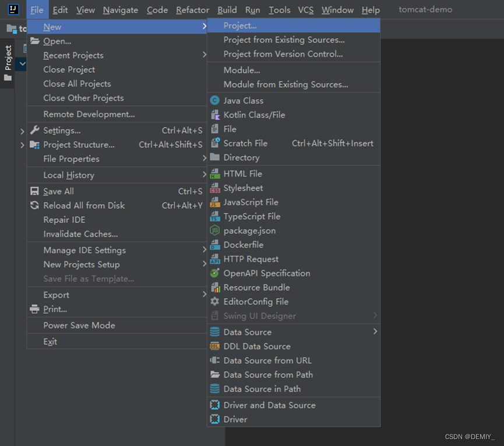The width and height of the screenshot is (504, 446).
Task: Open the Code menu
Action: pos(157,10)
